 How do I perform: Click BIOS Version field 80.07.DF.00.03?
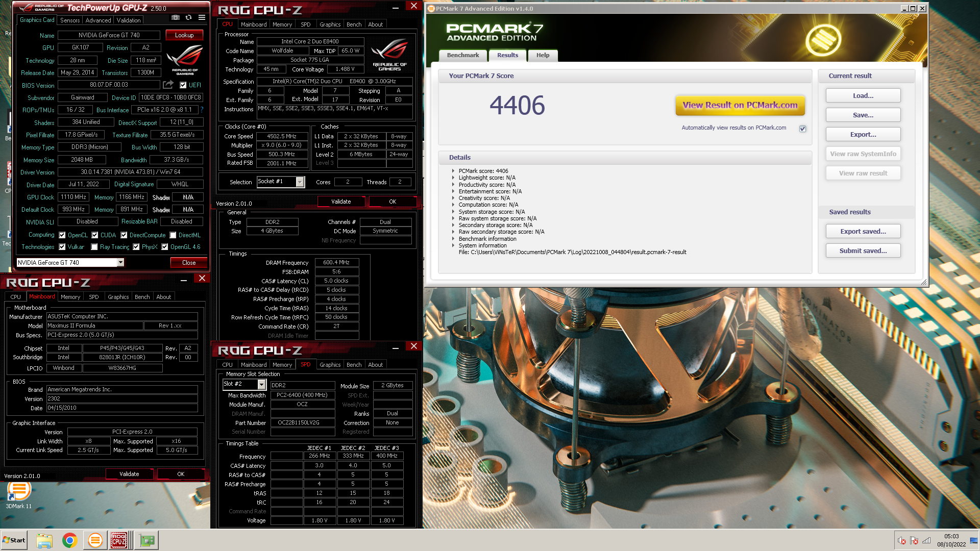[109, 85]
